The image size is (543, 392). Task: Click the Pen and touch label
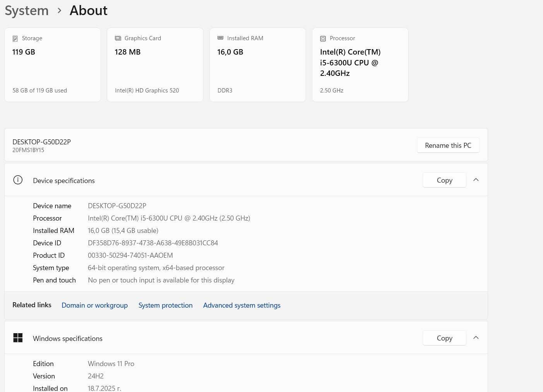pos(54,280)
